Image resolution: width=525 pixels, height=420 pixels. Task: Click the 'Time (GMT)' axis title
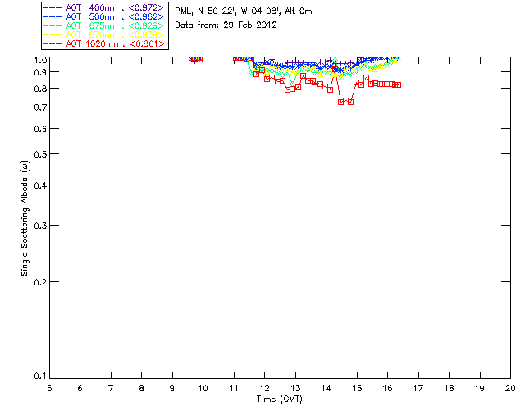(x=279, y=399)
